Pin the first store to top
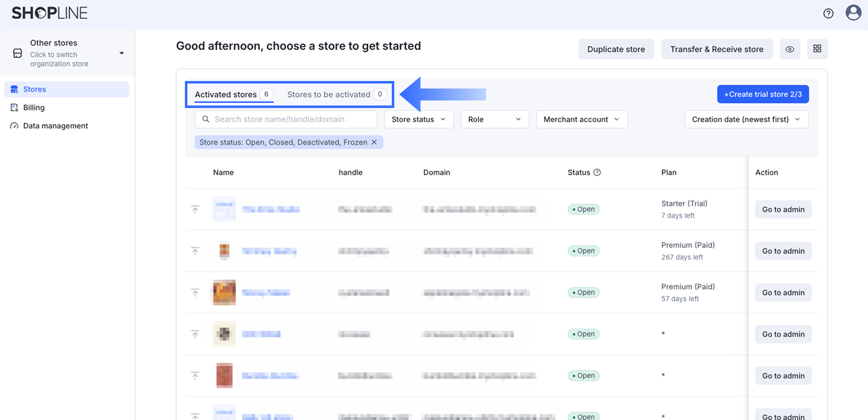The width and height of the screenshot is (868, 420). 195,209
